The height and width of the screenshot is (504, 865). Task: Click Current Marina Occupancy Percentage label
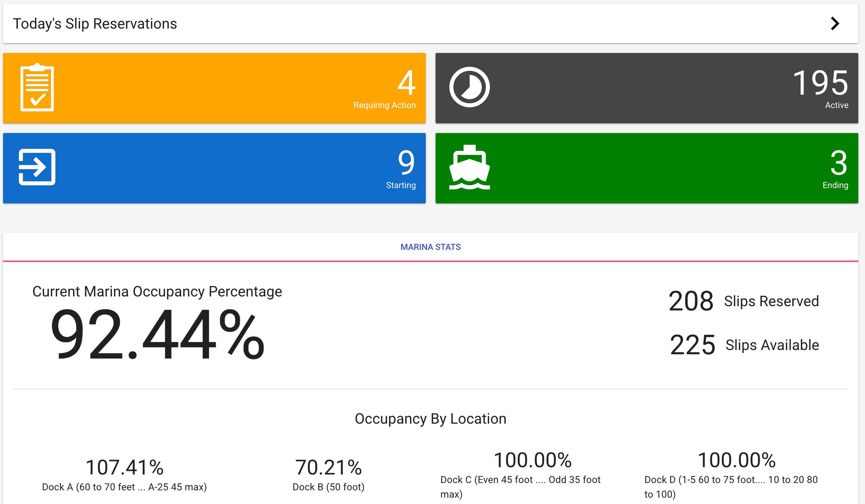(157, 292)
